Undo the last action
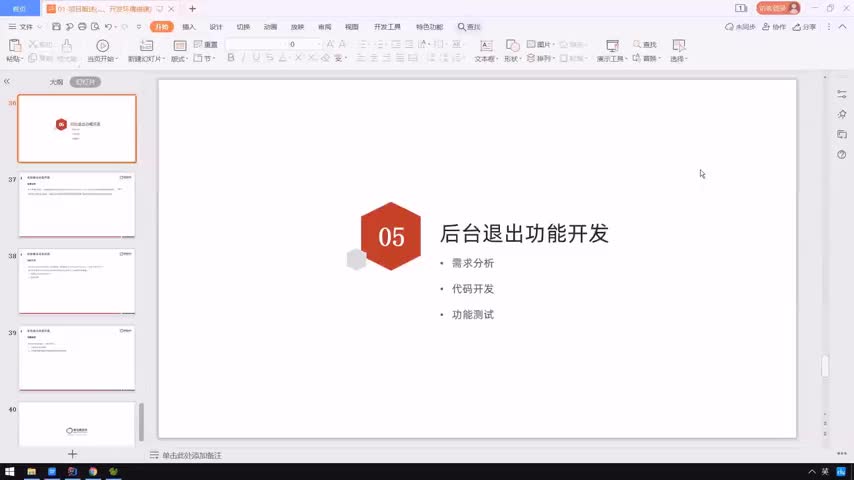854x480 pixels. click(x=108, y=27)
